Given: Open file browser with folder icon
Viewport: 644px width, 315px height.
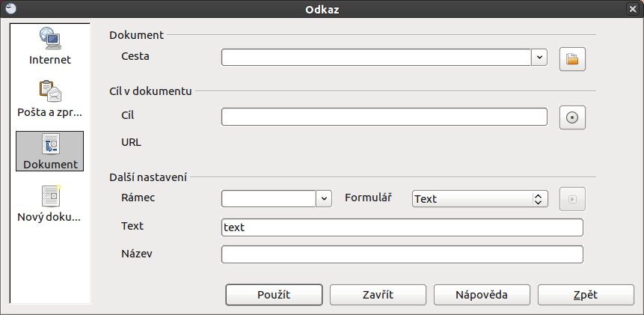Looking at the screenshot, I should click(x=572, y=59).
